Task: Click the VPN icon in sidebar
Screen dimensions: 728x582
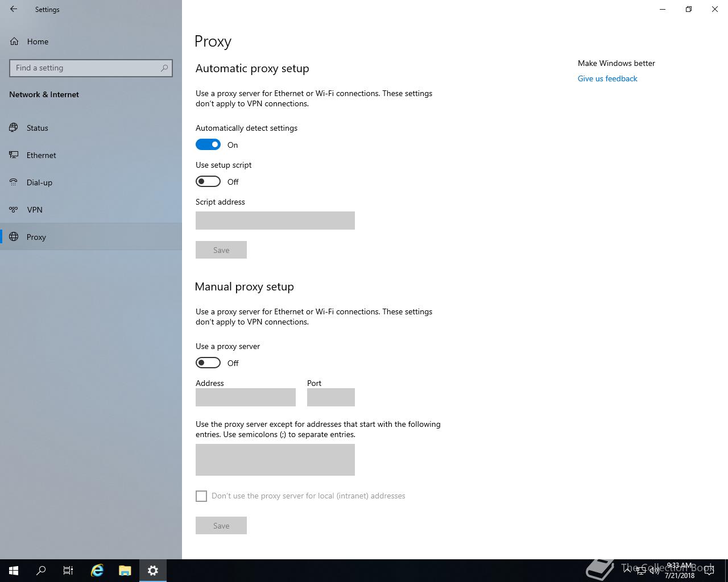Action: click(14, 210)
